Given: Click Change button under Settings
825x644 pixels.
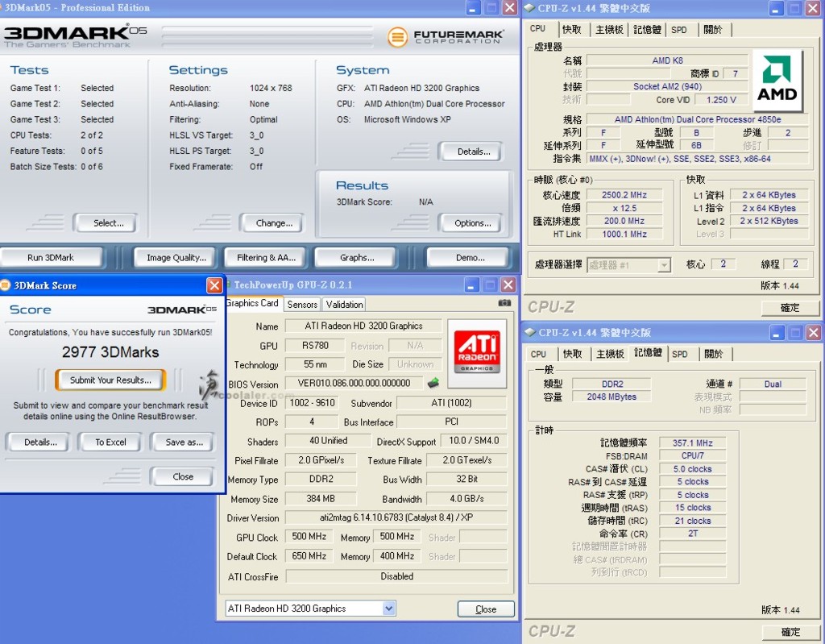Looking at the screenshot, I should [274, 223].
